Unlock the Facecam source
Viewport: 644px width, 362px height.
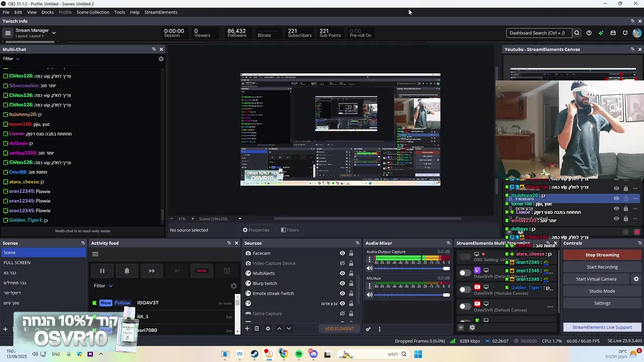(x=351, y=253)
